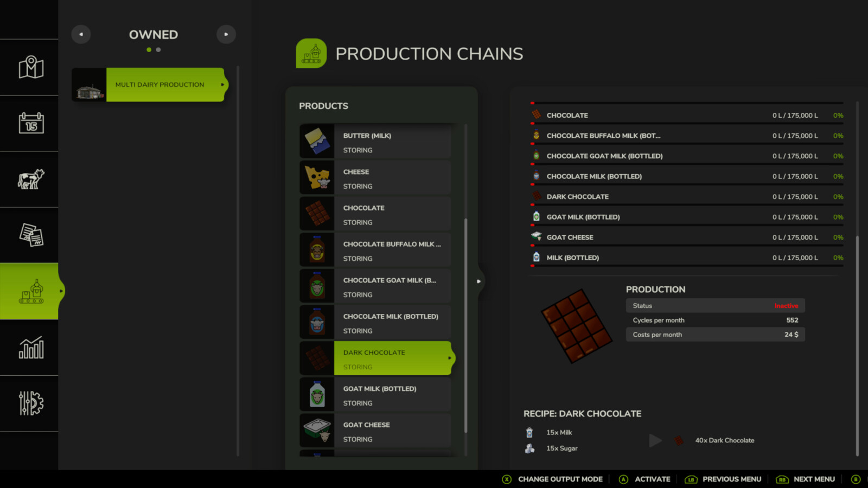Select the production chains factory sidebar icon
The width and height of the screenshot is (868, 488).
(x=31, y=292)
